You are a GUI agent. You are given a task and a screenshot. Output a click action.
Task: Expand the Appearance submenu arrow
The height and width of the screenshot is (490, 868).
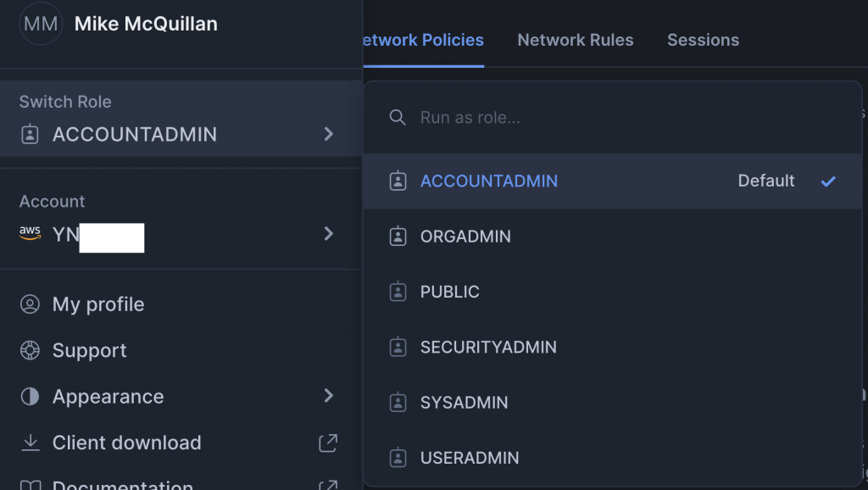pos(329,396)
